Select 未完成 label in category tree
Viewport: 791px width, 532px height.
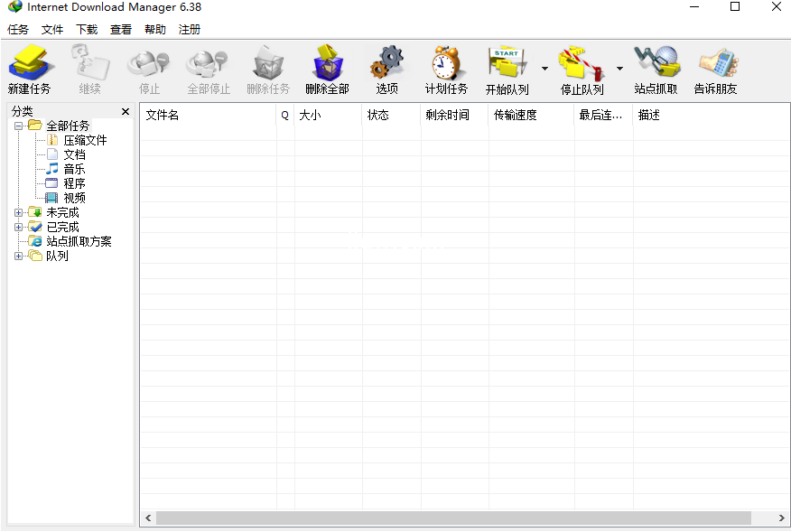pos(63,212)
